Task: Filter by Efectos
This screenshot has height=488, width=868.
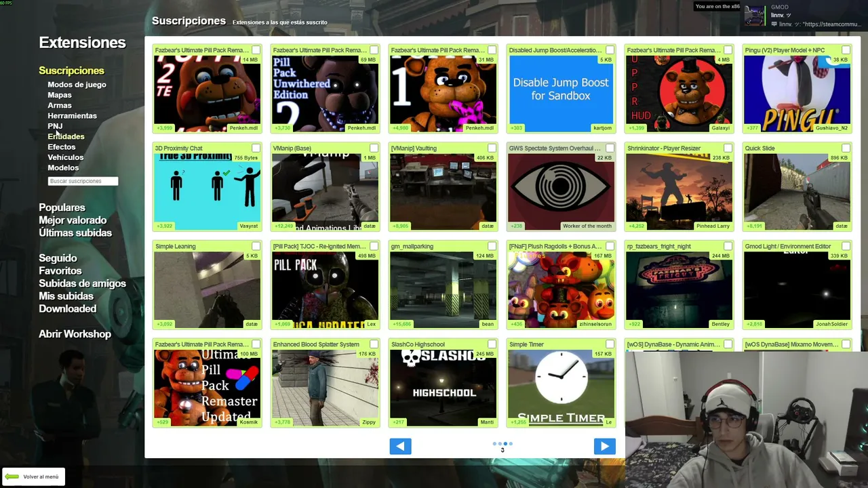Action: (62, 146)
